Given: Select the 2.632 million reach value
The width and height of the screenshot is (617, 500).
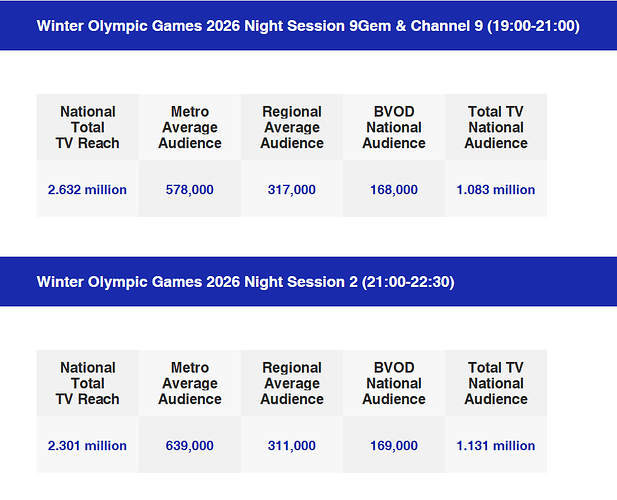Looking at the screenshot, I should point(87,189).
